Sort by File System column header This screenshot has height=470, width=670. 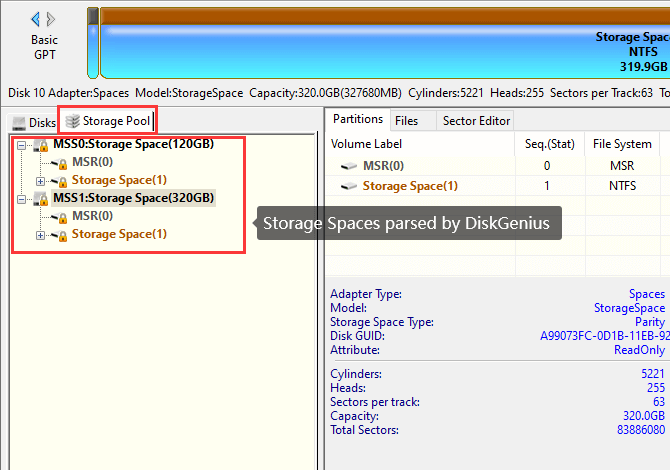coord(622,144)
